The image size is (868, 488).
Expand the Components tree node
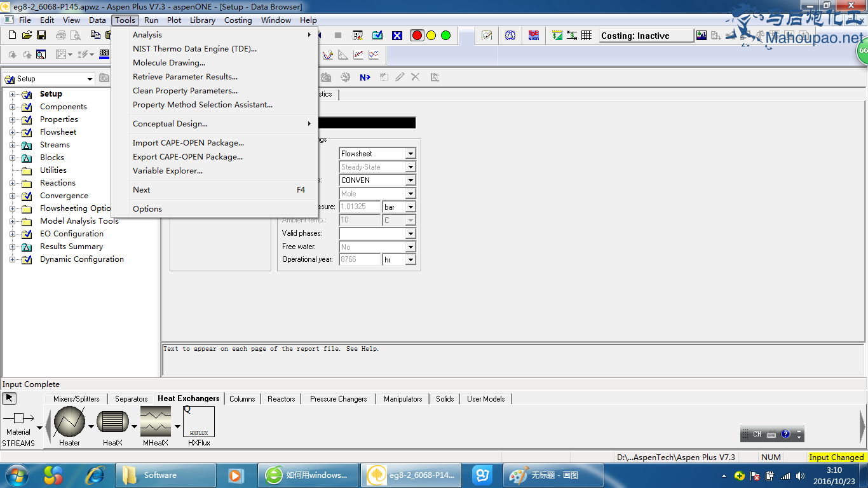coord(12,107)
